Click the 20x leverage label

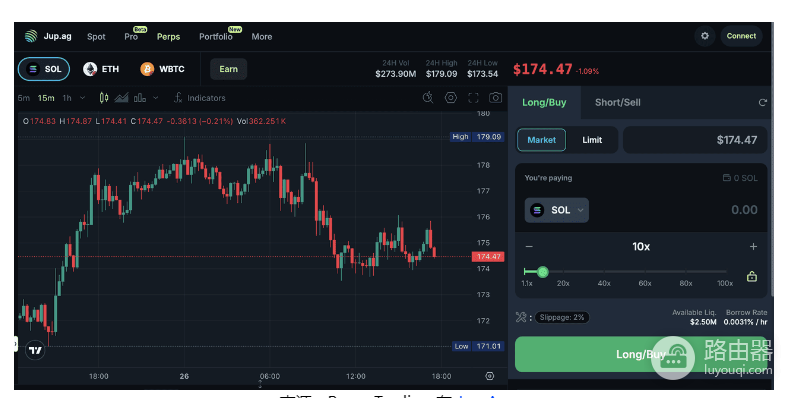point(563,283)
